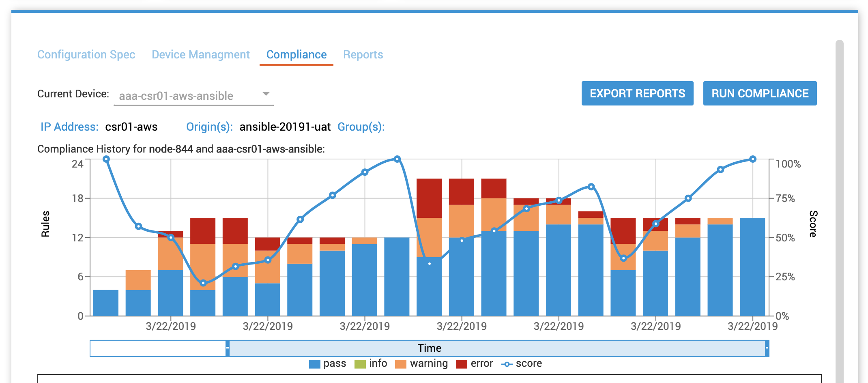This screenshot has height=383, width=868.
Task: Toggle the info series legend swatch
Action: [360, 364]
